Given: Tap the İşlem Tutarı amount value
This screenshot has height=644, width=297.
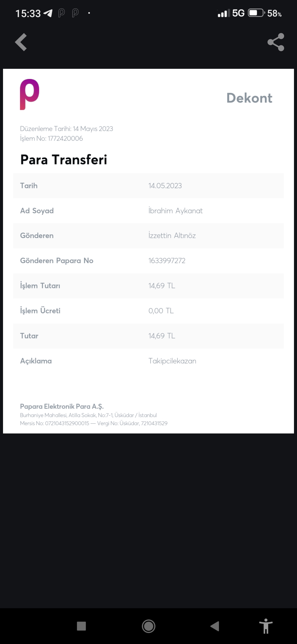Looking at the screenshot, I should click(x=162, y=286).
